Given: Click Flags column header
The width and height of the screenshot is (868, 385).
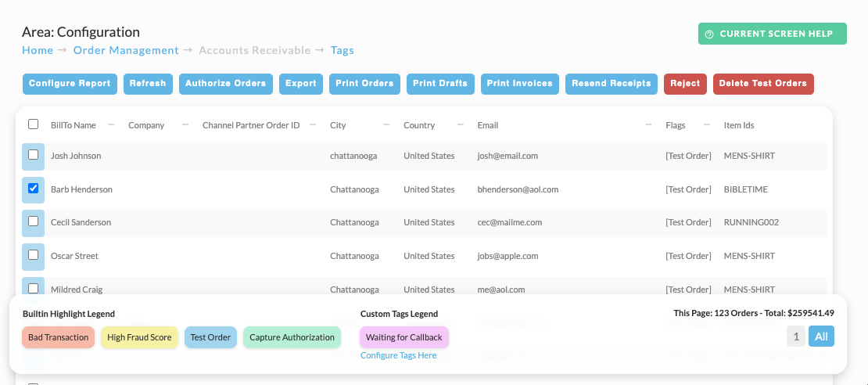Looking at the screenshot, I should (676, 125).
